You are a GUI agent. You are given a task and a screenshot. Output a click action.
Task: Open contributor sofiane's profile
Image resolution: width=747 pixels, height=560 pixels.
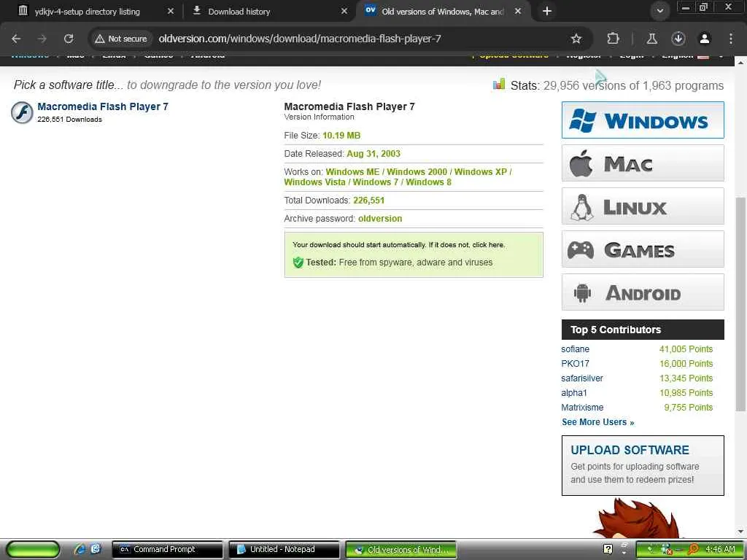coord(575,349)
